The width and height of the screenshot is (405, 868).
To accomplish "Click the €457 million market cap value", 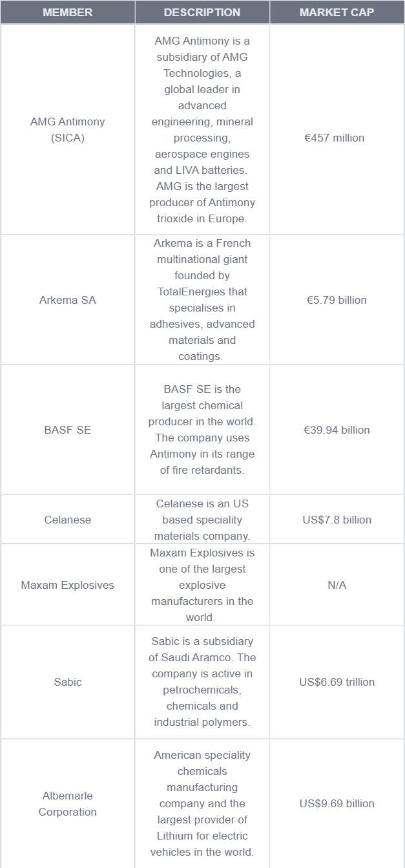I will coord(335,138).
